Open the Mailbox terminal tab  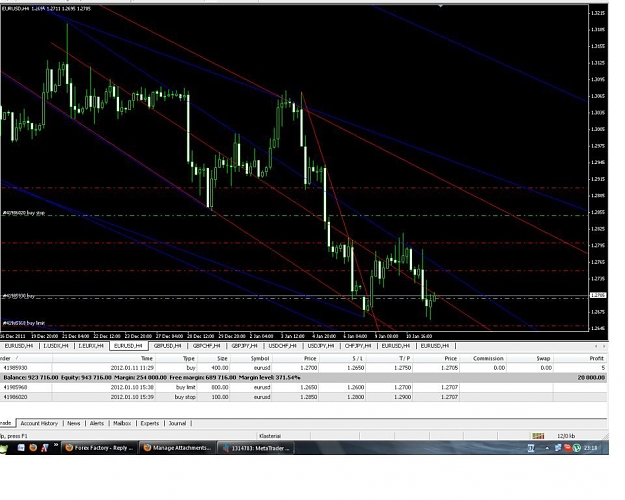point(122,423)
